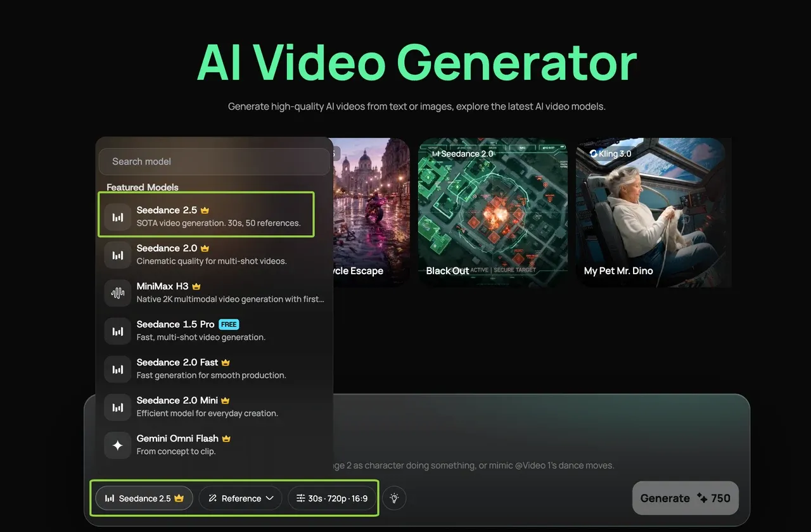Focus the Search model input field
This screenshot has width=811, height=532.
click(x=214, y=161)
